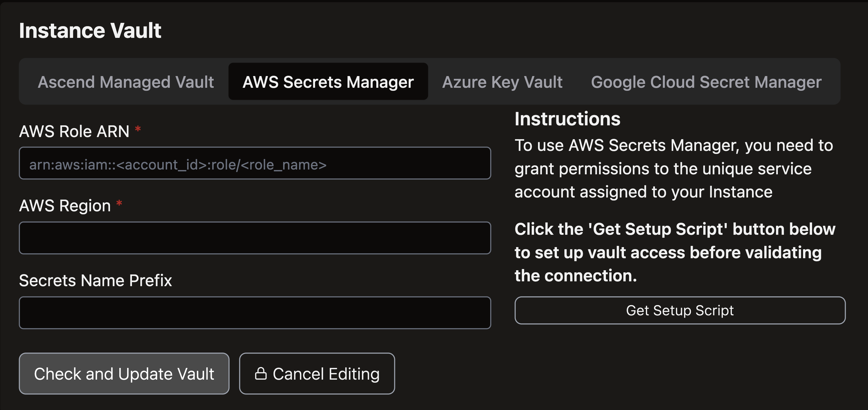Click the red asterisk beside AWS Role ARN
Image resolution: width=868 pixels, height=410 pixels.
[138, 129]
